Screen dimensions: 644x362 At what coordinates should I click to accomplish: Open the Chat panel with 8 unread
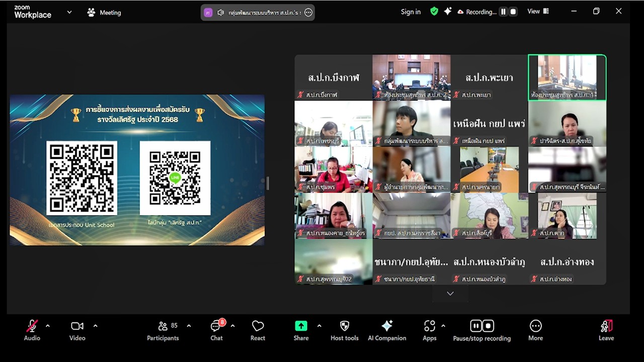(217, 330)
